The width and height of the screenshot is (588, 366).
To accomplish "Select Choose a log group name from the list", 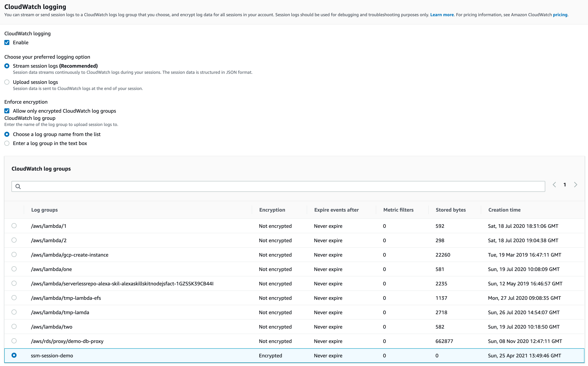I will tap(7, 134).
